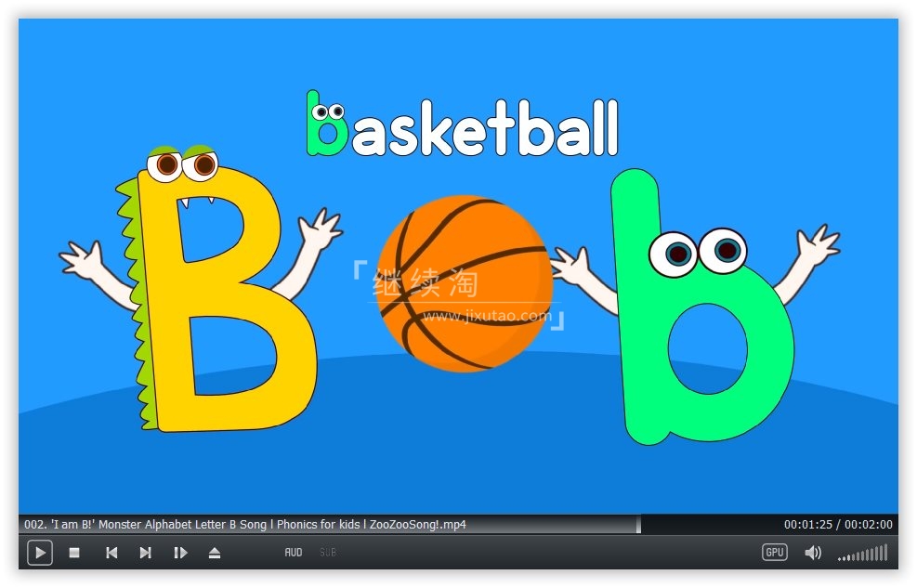Image resolution: width=917 pixels, height=588 pixels.
Task: Click the seek bar's current position handle
Action: point(638,525)
